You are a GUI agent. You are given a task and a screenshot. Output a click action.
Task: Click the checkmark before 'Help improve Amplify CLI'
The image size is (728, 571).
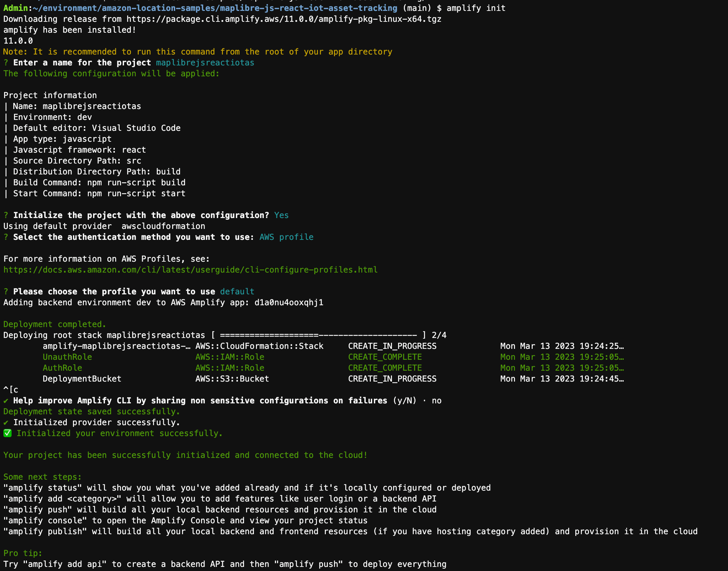coord(6,401)
